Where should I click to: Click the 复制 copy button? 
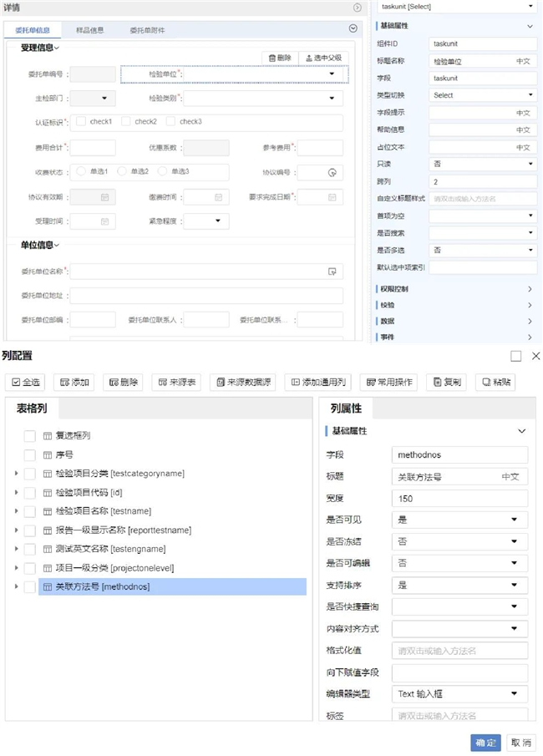coord(446,382)
